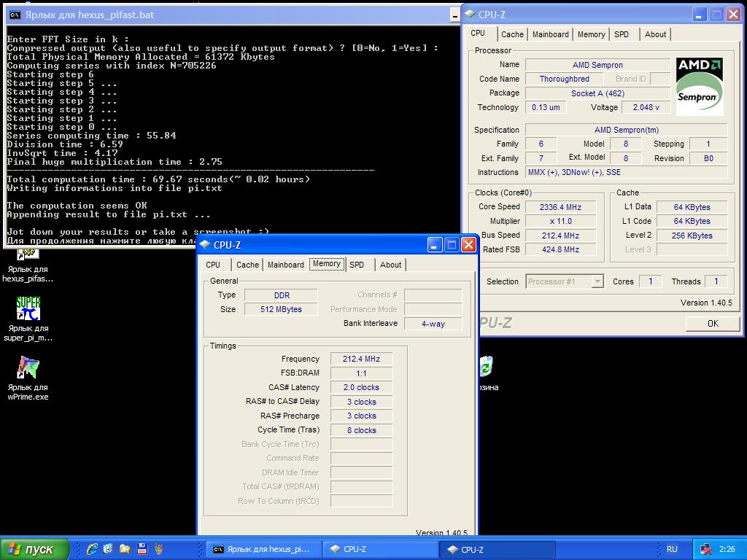This screenshot has height=560, width=747.
Task: Open Cache tab in processor window
Action: click(x=512, y=34)
